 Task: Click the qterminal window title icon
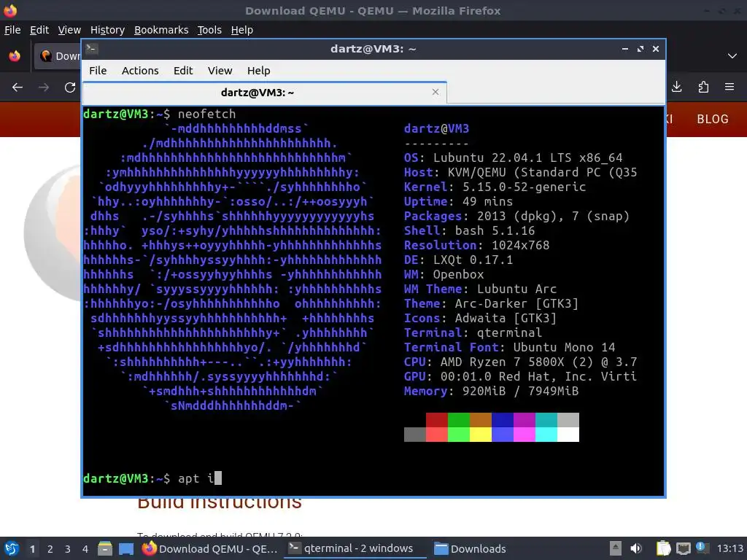point(92,48)
